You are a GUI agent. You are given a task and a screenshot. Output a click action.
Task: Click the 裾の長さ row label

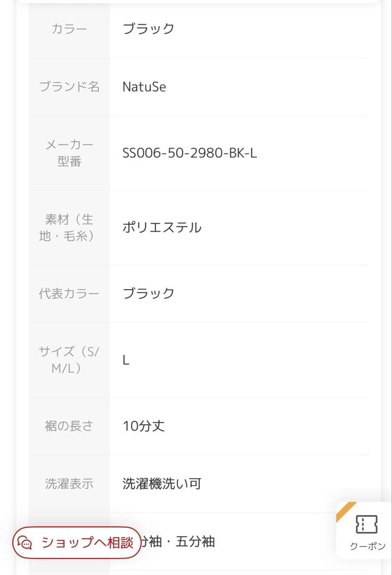click(69, 426)
